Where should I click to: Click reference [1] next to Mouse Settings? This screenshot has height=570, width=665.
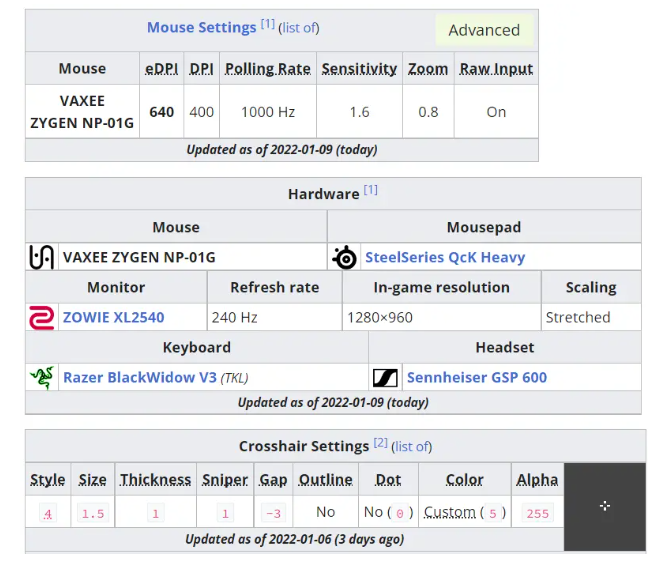[x=267, y=24]
